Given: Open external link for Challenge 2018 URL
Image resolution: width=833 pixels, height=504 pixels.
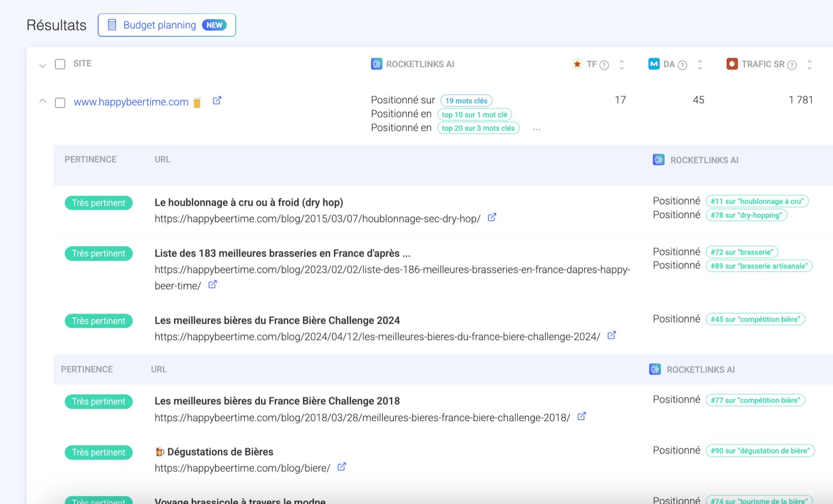Looking at the screenshot, I should [582, 416].
